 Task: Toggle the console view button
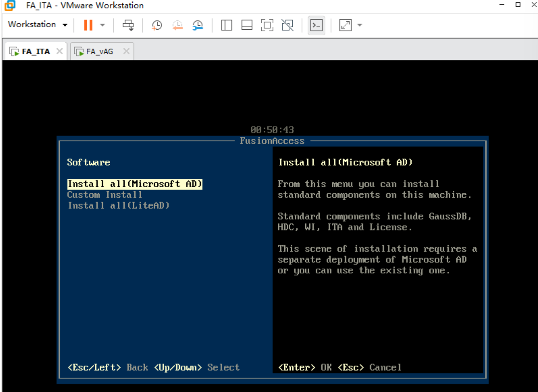tap(316, 25)
